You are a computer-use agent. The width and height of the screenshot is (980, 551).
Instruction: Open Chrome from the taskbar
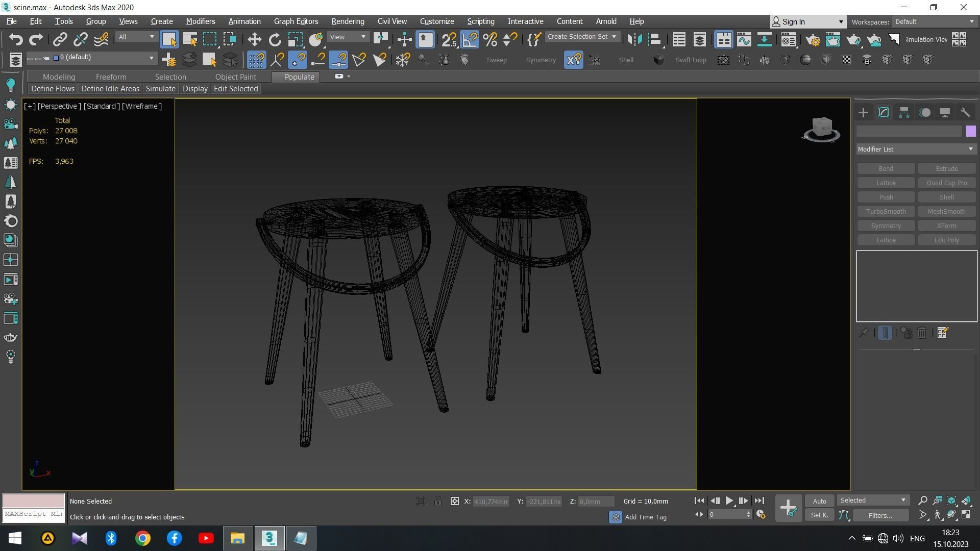click(143, 538)
